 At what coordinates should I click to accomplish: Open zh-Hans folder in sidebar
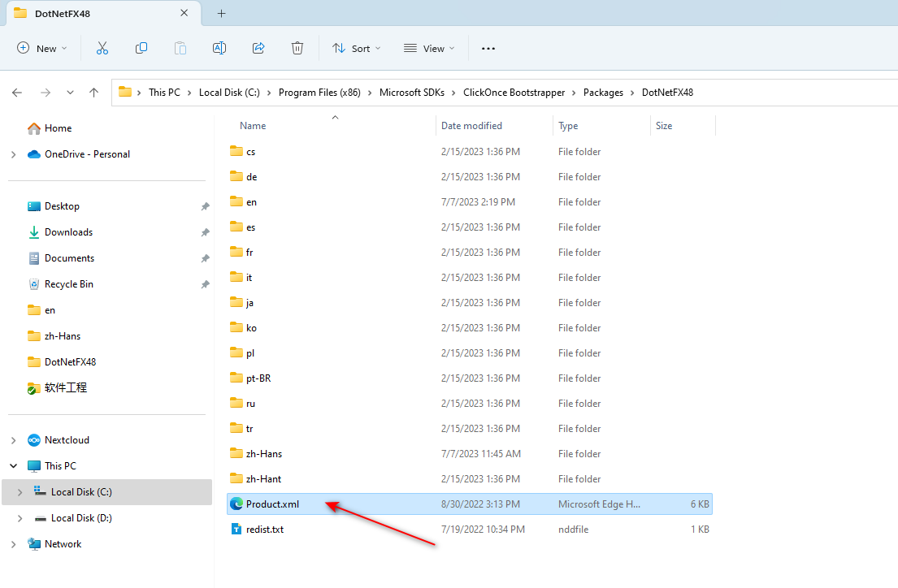point(62,336)
